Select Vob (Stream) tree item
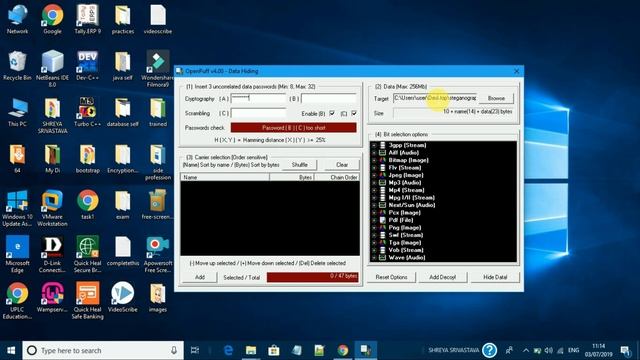 [x=406, y=250]
